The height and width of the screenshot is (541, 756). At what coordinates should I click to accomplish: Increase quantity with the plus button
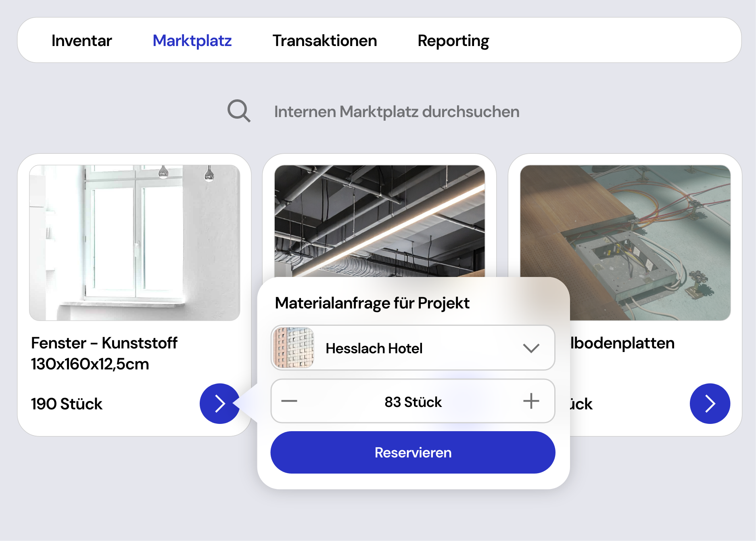[x=531, y=401]
